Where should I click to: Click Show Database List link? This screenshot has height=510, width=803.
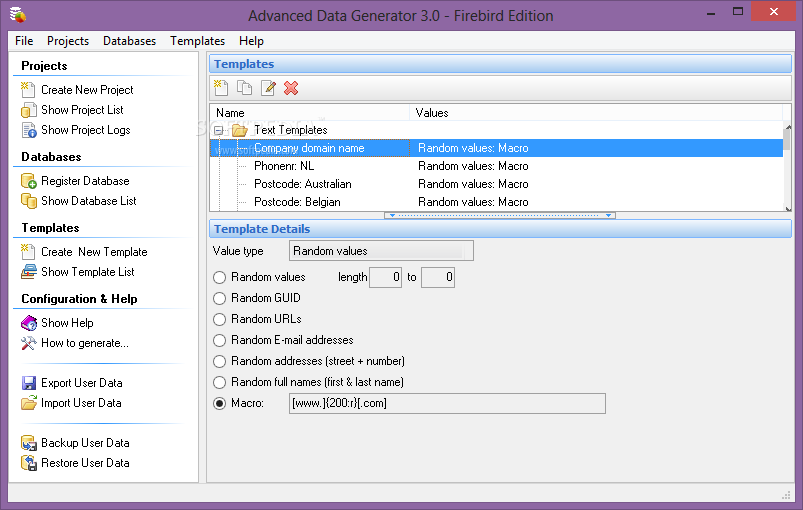point(89,201)
